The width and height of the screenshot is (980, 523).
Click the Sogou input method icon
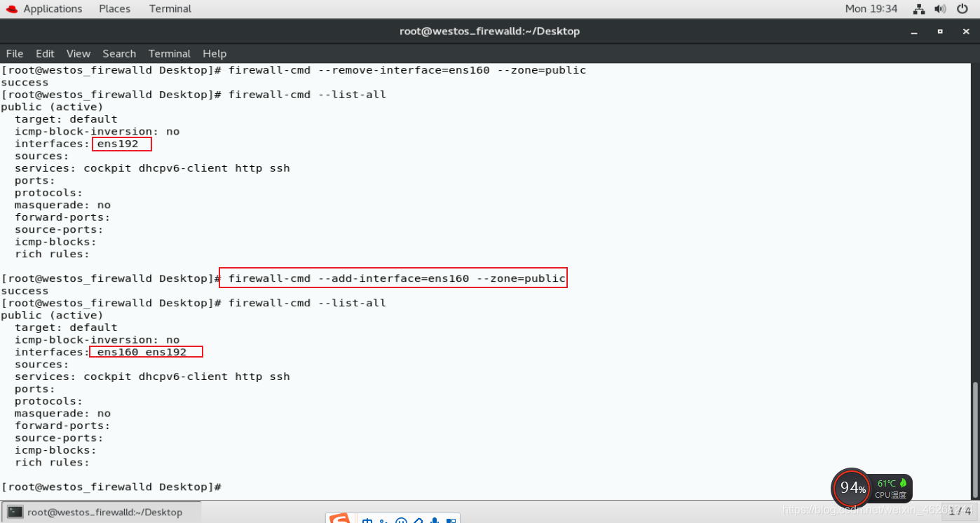pyautogui.click(x=339, y=519)
